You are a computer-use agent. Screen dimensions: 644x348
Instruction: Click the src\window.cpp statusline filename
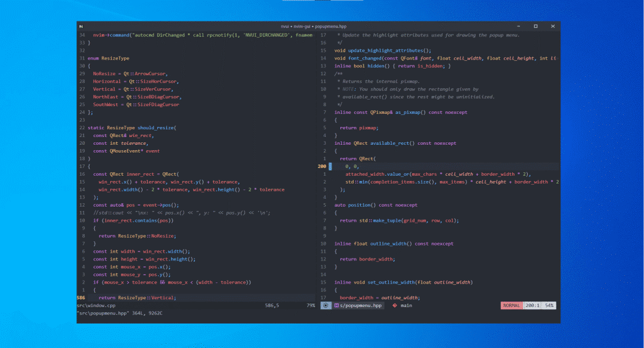pyautogui.click(x=96, y=305)
